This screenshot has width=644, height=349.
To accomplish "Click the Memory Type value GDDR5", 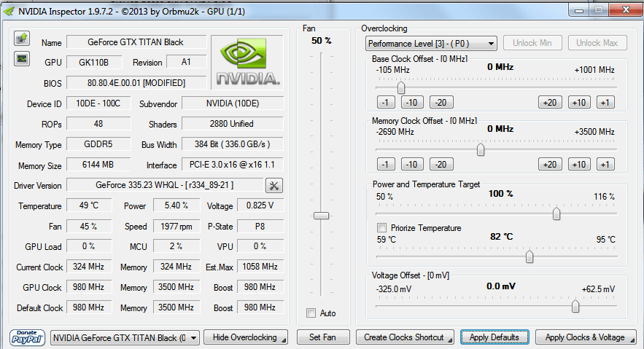I will tap(98, 144).
